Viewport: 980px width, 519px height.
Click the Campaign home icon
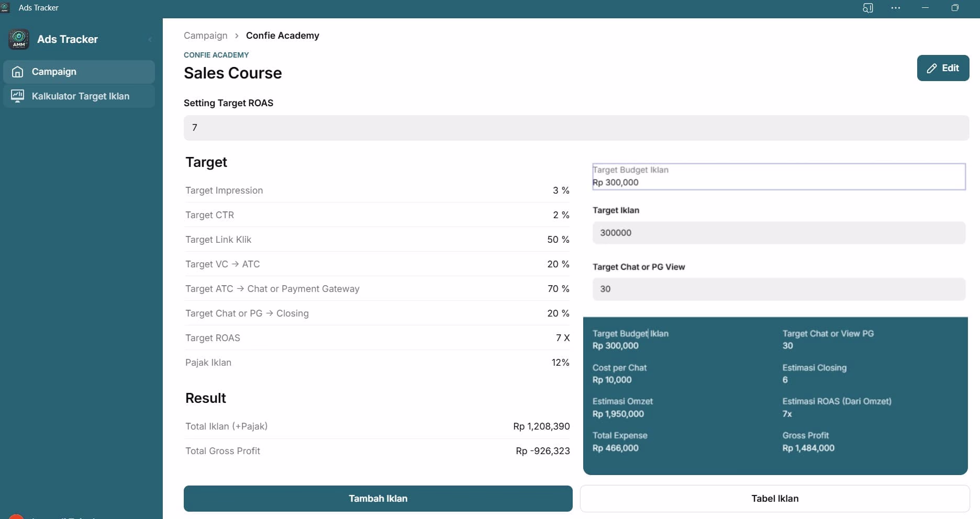coord(18,72)
